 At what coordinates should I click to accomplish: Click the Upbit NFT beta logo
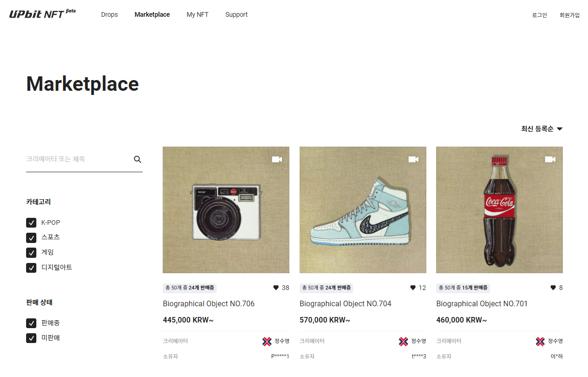coord(42,13)
